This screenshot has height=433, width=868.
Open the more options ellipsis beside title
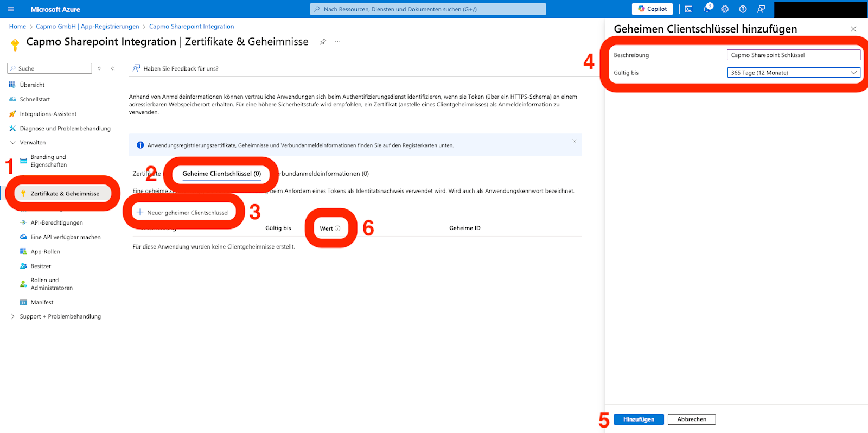337,42
